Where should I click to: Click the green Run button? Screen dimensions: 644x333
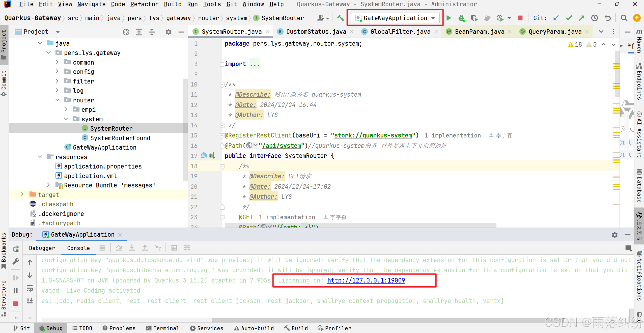pos(449,18)
